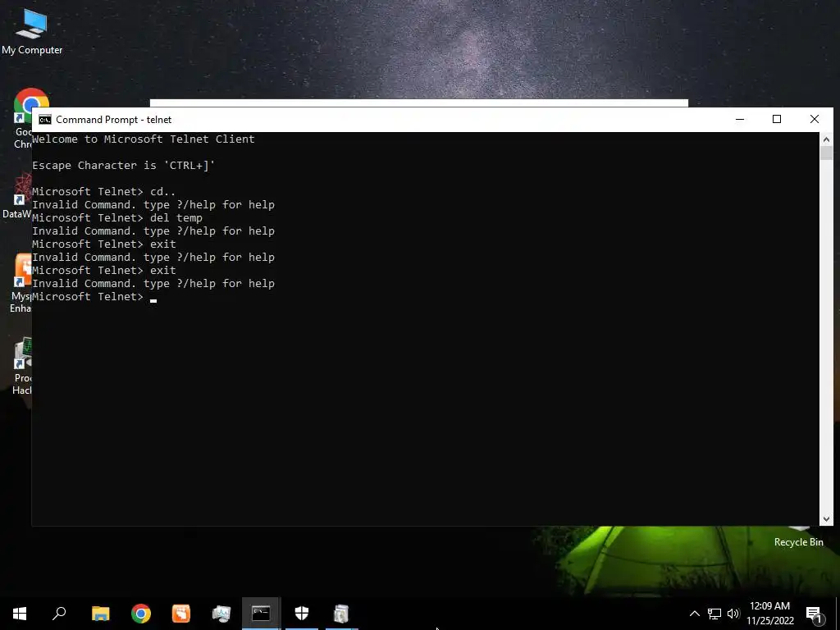Open Google Chrome desktop shortcut
The width and height of the screenshot is (840, 630).
click(x=23, y=118)
